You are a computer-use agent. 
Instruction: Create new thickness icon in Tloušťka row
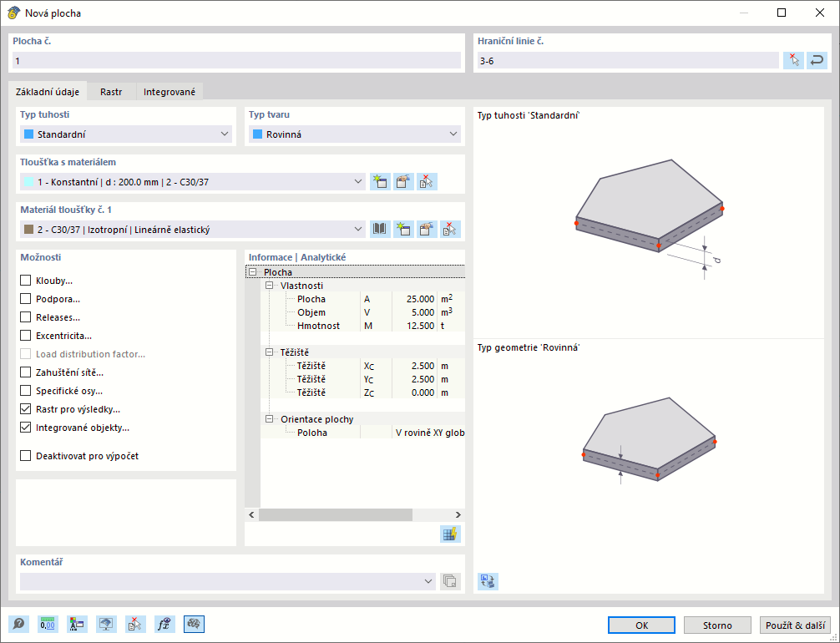coord(381,182)
